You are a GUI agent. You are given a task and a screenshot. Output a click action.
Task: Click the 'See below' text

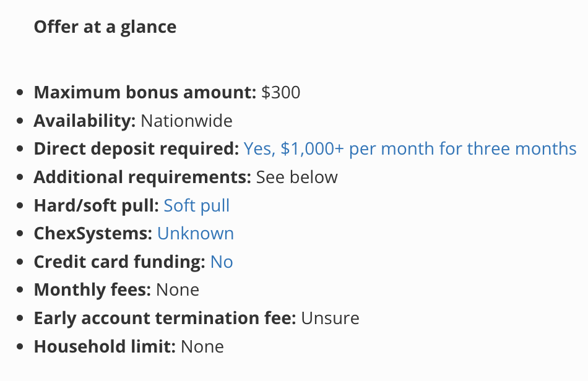(x=296, y=177)
